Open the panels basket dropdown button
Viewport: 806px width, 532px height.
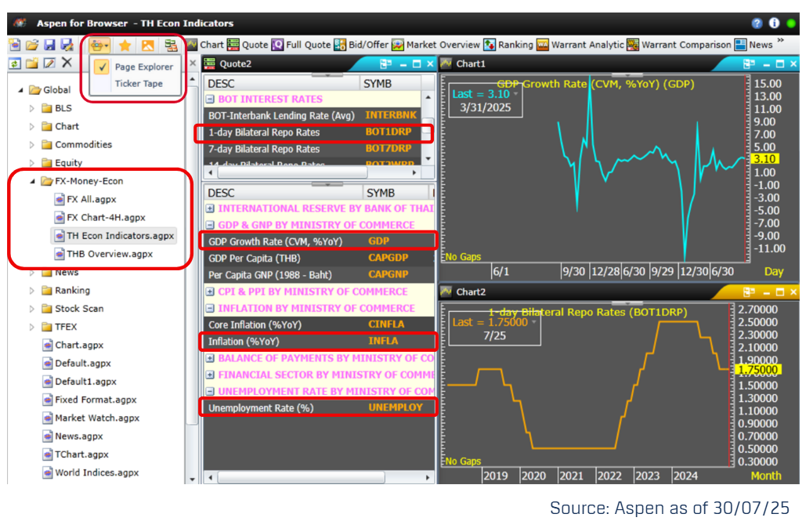click(99, 45)
